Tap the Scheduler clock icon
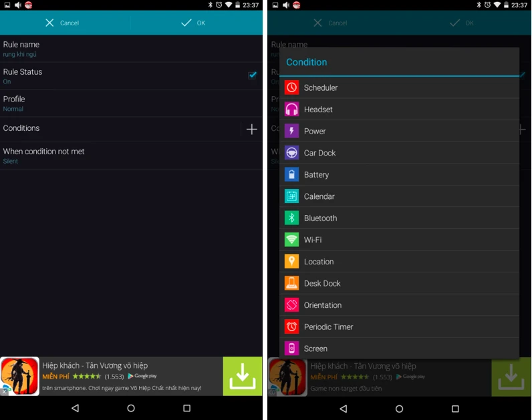532x420 pixels. pyautogui.click(x=291, y=87)
